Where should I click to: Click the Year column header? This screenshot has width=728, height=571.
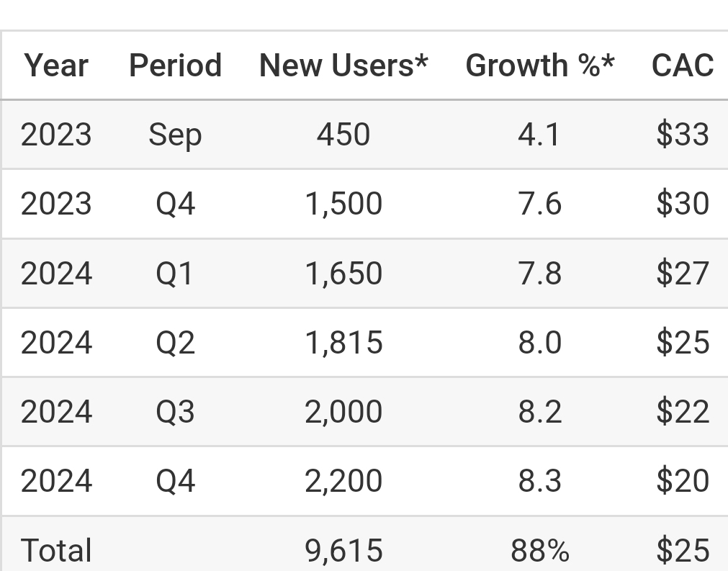click(x=56, y=66)
